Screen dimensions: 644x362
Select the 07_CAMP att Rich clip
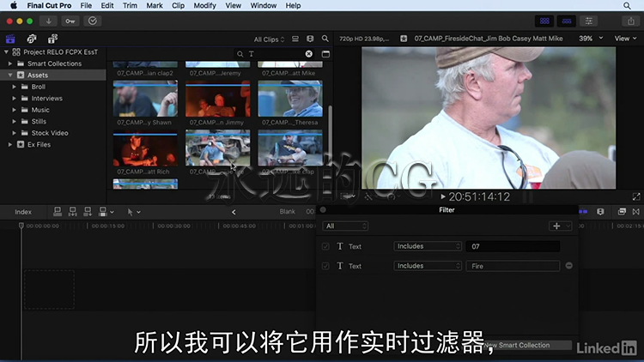pyautogui.click(x=145, y=148)
